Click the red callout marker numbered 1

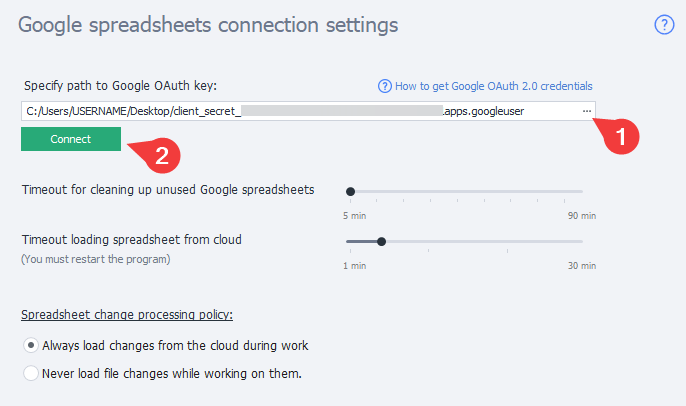pyautogui.click(x=622, y=137)
